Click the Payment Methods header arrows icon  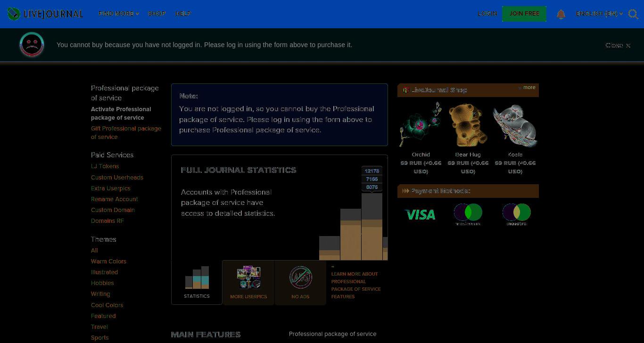coord(405,191)
